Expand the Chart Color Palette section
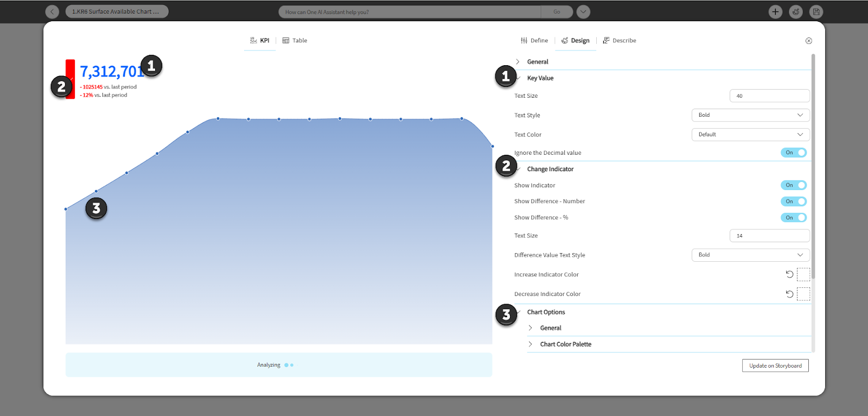 click(x=565, y=344)
